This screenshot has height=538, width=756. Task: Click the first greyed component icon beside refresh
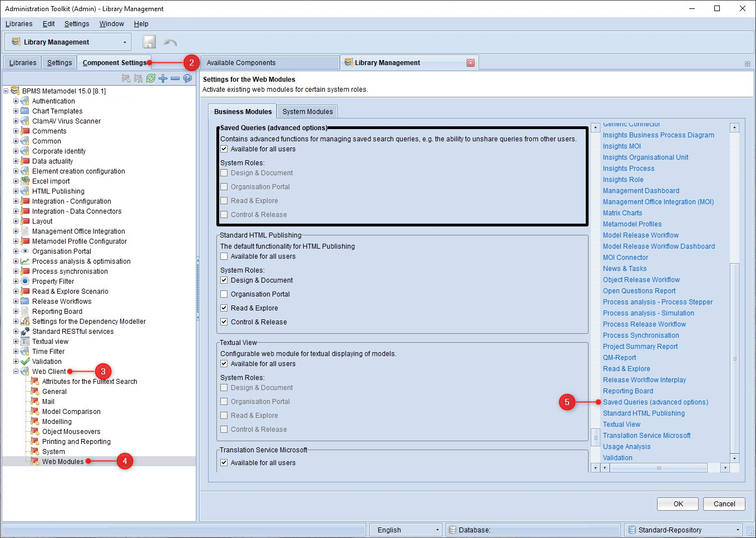[x=126, y=78]
